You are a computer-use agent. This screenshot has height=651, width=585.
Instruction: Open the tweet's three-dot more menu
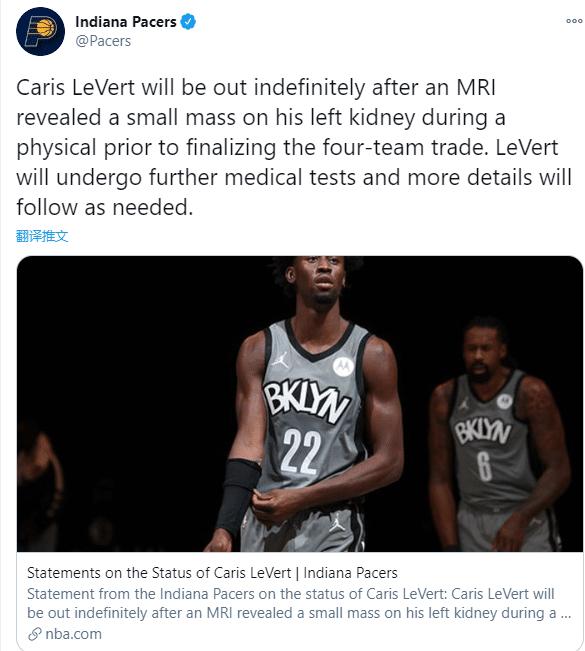tap(574, 21)
